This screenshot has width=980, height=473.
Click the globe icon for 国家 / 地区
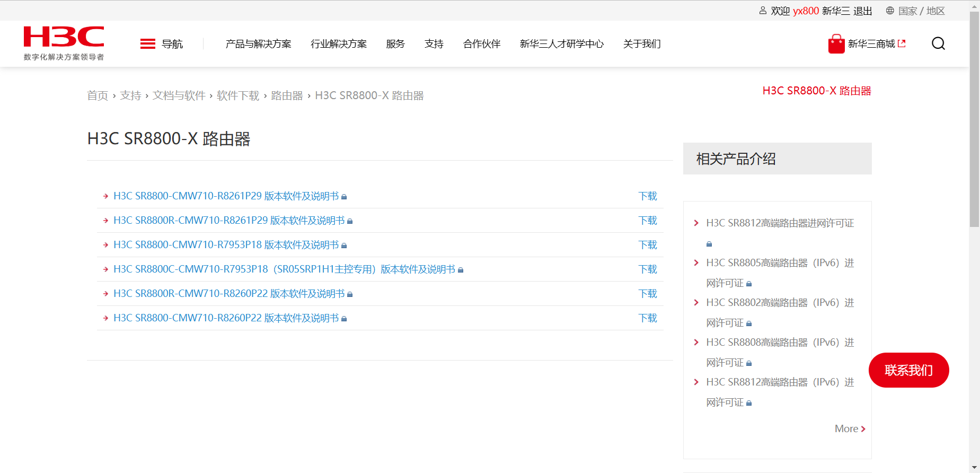[890, 11]
